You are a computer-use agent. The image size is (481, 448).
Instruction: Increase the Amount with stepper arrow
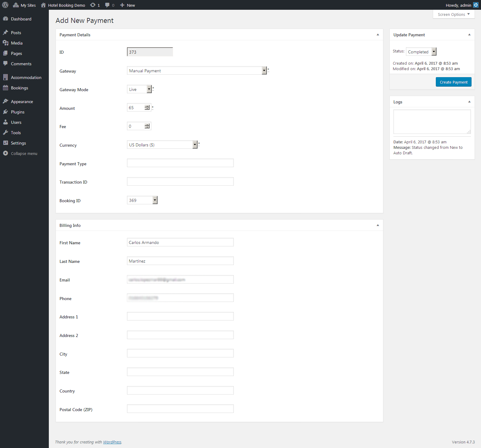click(x=147, y=106)
